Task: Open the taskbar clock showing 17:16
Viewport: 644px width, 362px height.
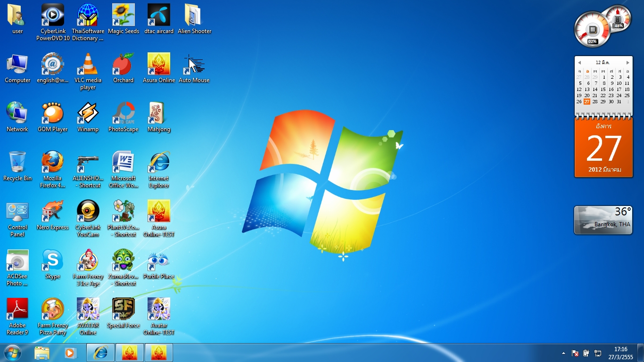Action: [621, 353]
